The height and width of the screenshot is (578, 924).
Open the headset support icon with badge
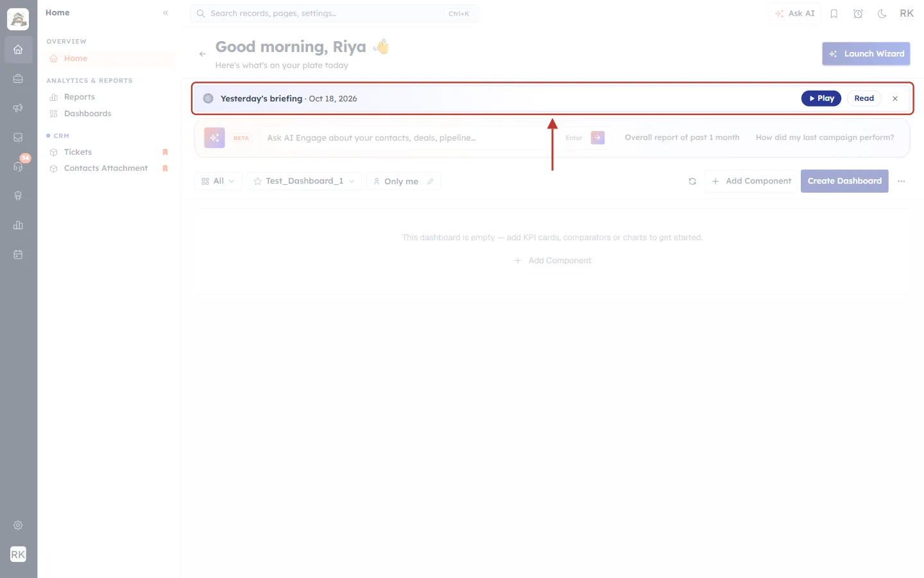click(18, 166)
